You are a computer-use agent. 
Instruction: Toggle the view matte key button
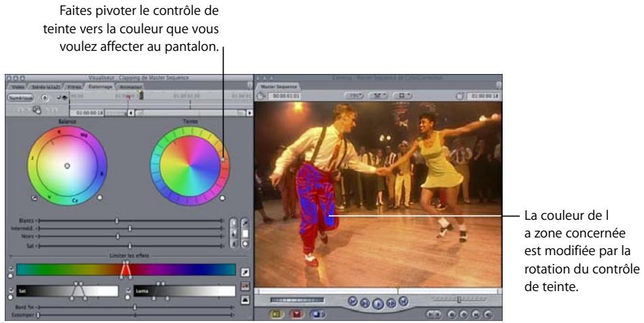pyautogui.click(x=245, y=286)
